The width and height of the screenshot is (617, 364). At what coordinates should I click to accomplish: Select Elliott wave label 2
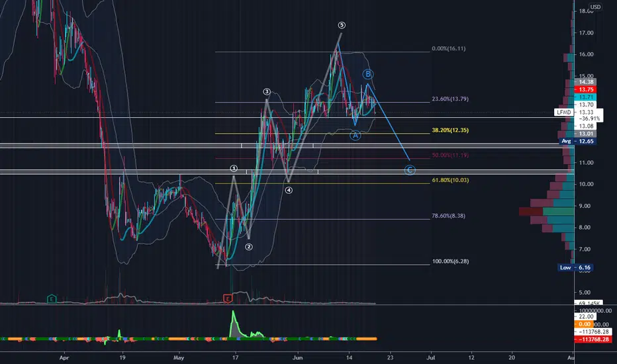[249, 247]
